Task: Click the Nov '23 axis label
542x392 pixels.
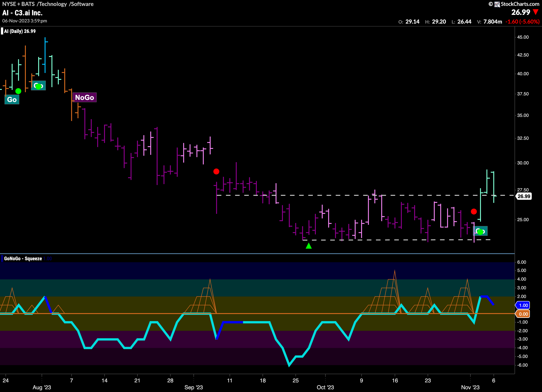Action: [470, 387]
